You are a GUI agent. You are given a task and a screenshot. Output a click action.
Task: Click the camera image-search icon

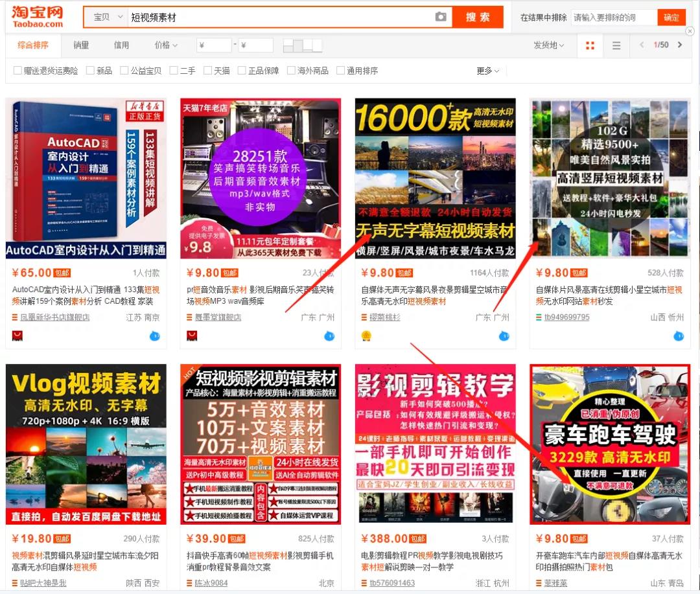click(x=441, y=17)
